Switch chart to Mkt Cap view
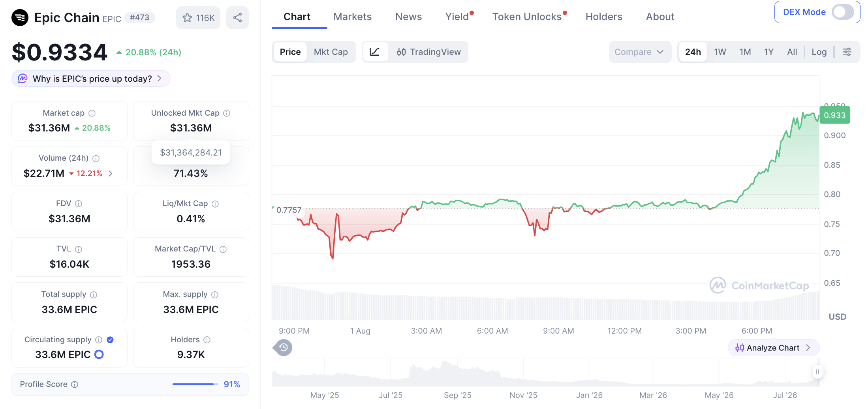Viewport: 868px width, 409px height. (x=331, y=52)
